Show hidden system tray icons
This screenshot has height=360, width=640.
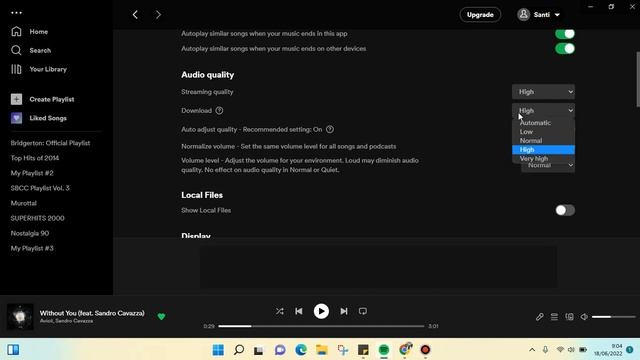pos(532,350)
